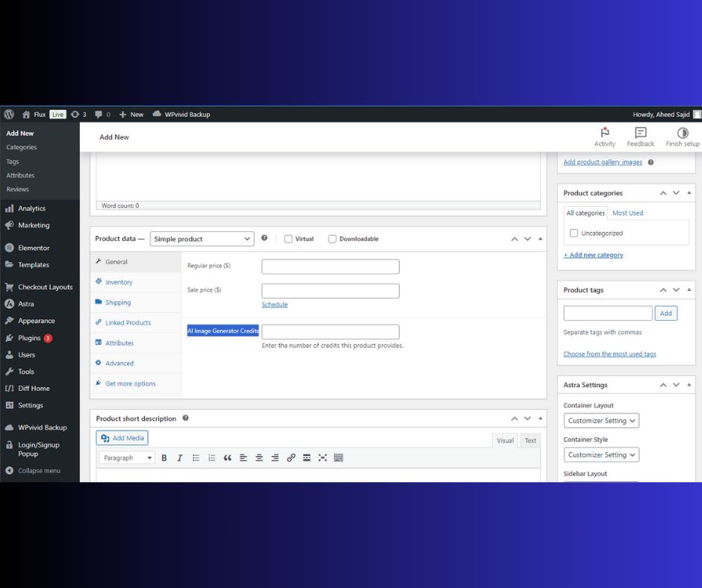Viewport: 702px width, 588px height.
Task: Enable the Virtual product checkbox
Action: (x=288, y=239)
